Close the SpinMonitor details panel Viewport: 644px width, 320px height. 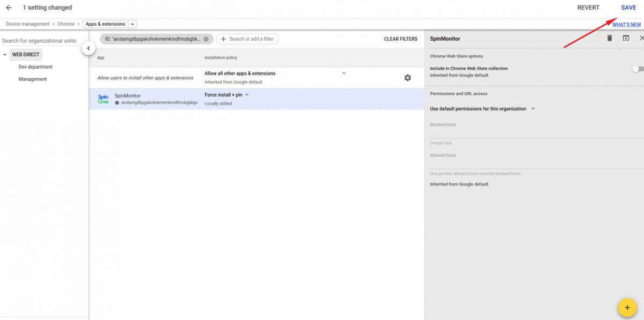coord(641,38)
